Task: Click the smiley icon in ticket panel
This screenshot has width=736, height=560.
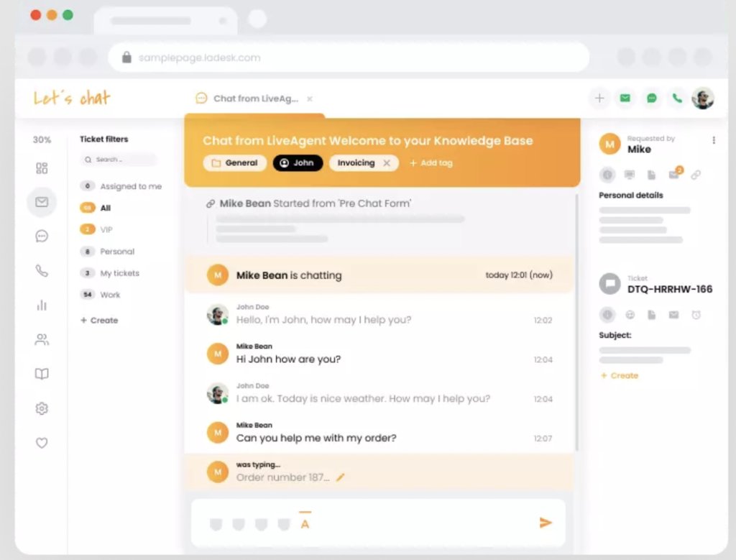Action: point(630,314)
